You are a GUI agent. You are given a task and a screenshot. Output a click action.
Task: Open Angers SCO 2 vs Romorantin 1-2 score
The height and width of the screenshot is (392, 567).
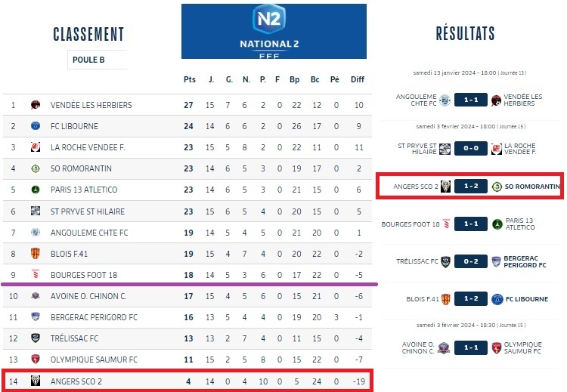click(x=470, y=187)
